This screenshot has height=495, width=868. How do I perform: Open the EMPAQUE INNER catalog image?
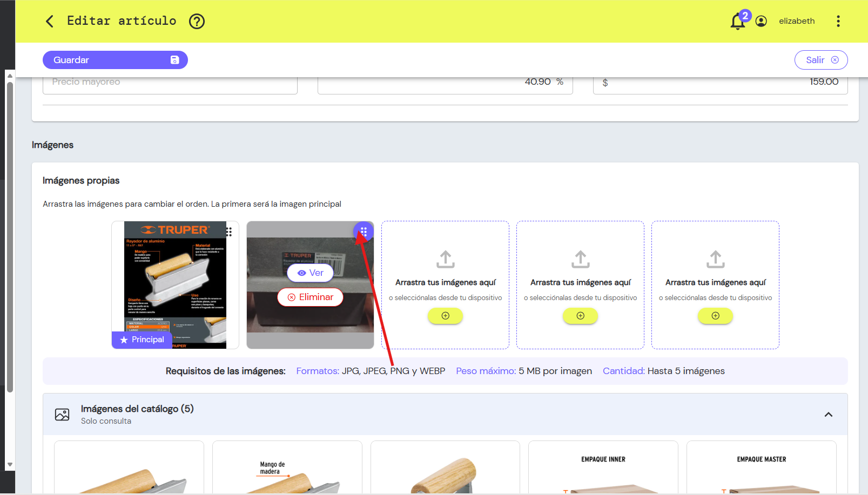[603, 467]
